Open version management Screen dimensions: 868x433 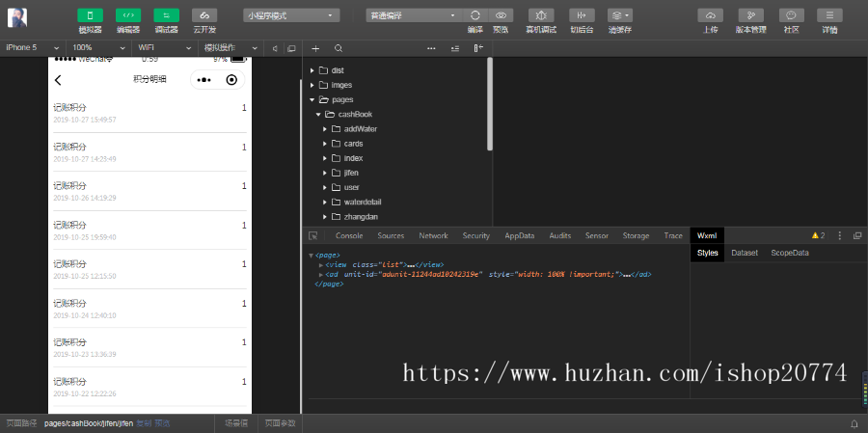(x=750, y=15)
